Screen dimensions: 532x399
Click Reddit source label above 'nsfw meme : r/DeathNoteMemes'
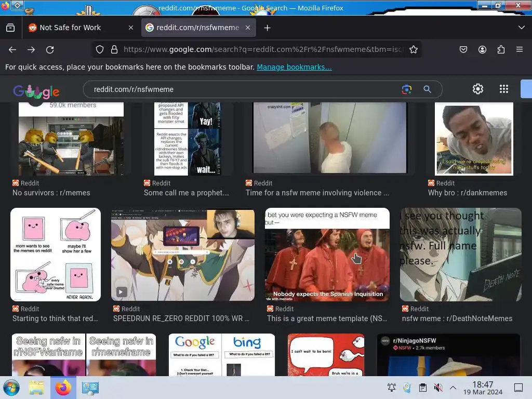pos(415,309)
